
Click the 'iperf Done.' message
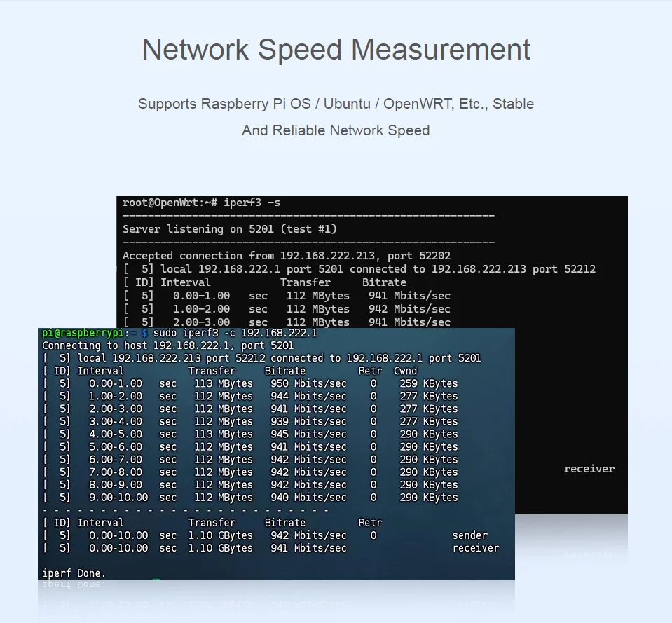click(x=74, y=573)
